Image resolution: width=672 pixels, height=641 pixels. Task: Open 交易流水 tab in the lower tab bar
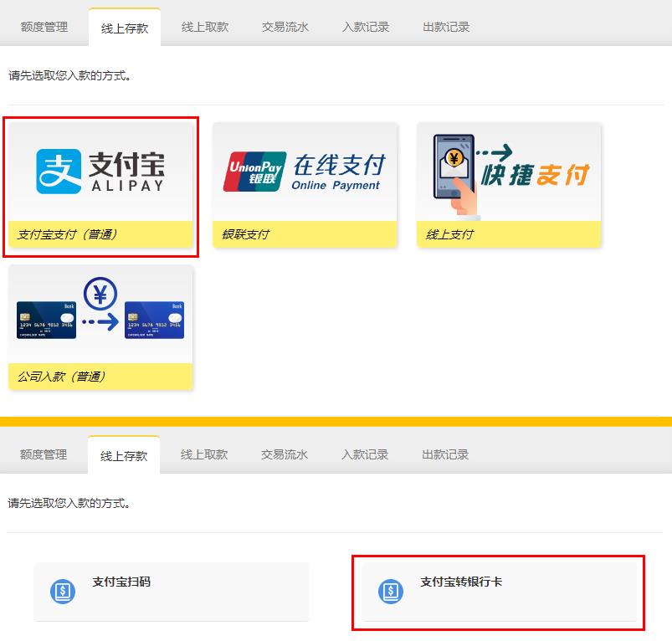coord(285,454)
